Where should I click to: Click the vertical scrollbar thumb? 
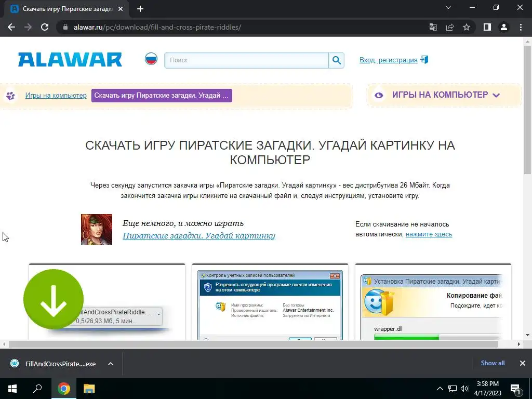tap(528, 110)
